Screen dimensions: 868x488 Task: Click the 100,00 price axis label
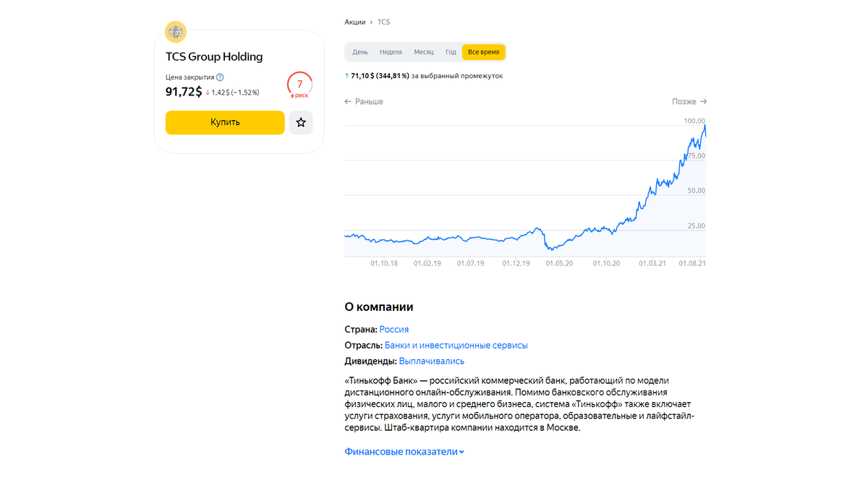tap(694, 121)
